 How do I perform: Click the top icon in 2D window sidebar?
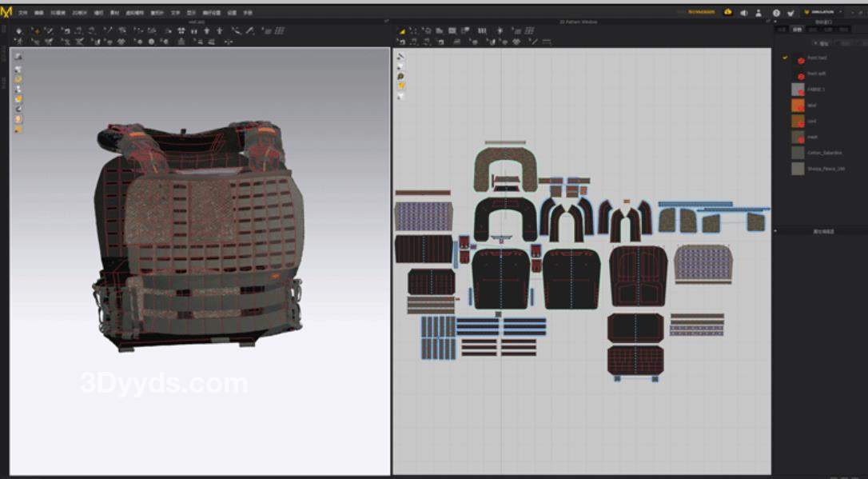400,57
